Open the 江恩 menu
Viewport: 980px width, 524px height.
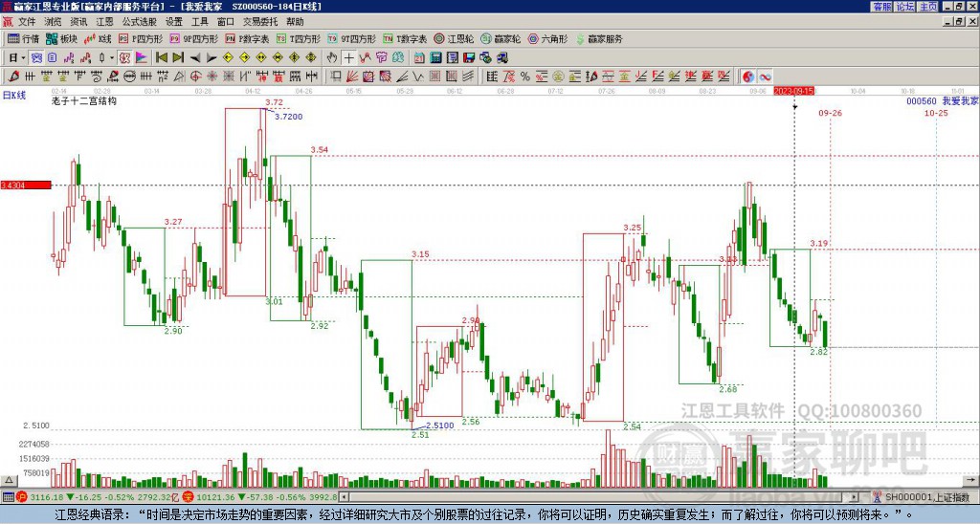(104, 22)
